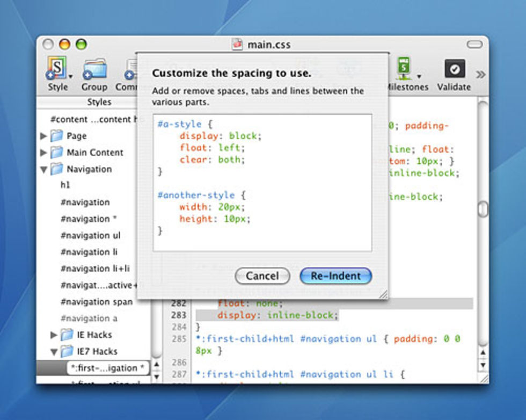
Task: Select the #navigation span style
Action: (96, 302)
